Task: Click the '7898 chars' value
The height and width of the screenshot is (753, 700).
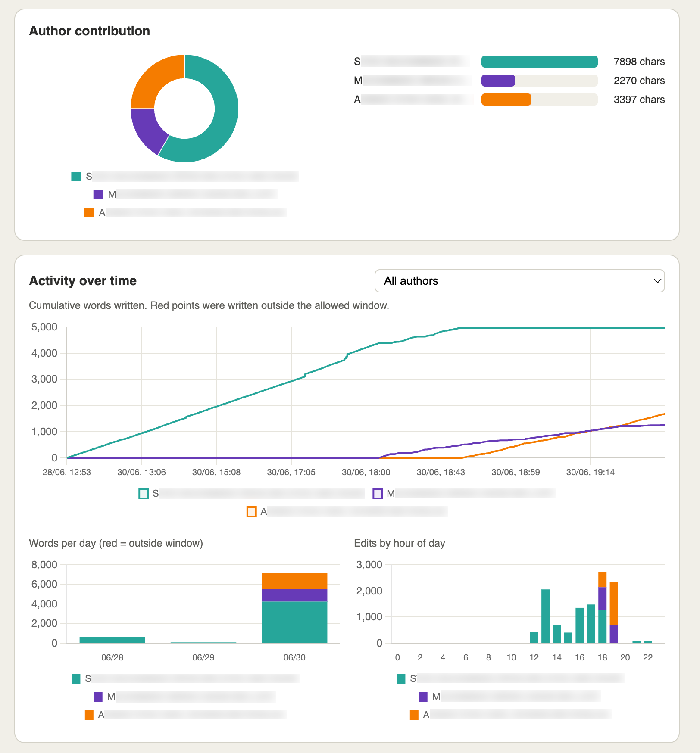Action: 639,62
